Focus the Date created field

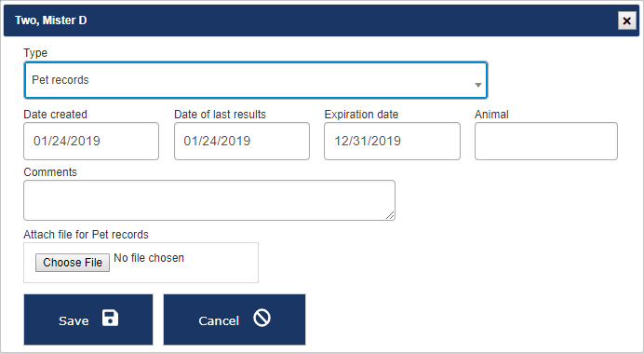point(91,141)
